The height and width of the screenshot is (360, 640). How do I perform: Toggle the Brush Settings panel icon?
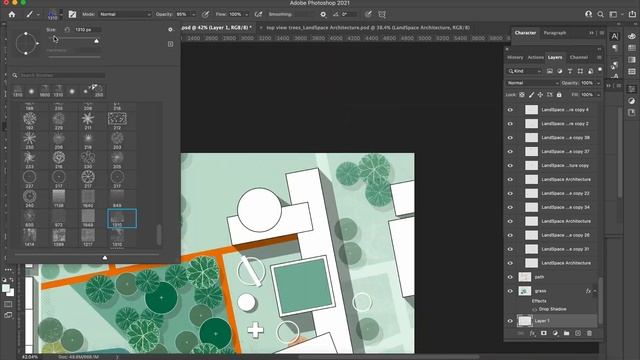click(72, 14)
